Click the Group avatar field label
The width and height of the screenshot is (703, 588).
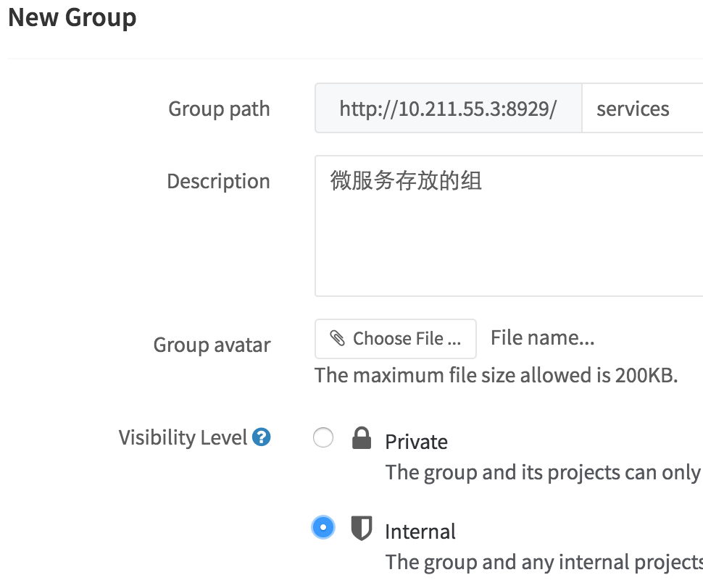(212, 345)
